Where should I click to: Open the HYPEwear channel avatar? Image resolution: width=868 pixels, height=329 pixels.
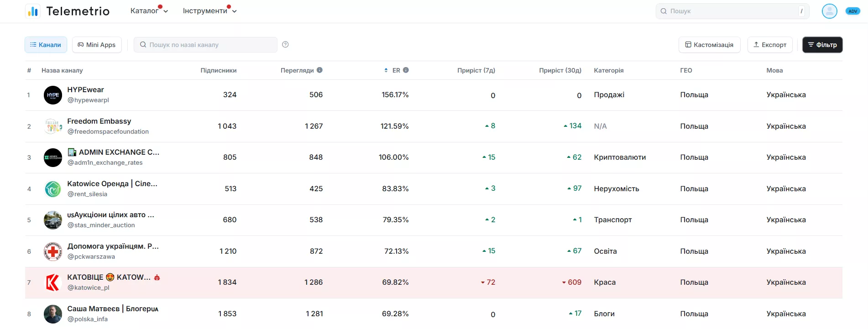[53, 95]
